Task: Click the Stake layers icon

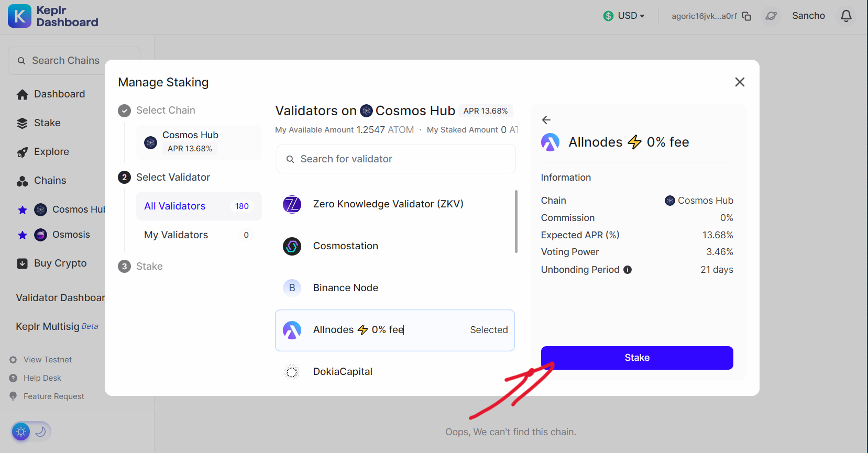Action: point(23,123)
